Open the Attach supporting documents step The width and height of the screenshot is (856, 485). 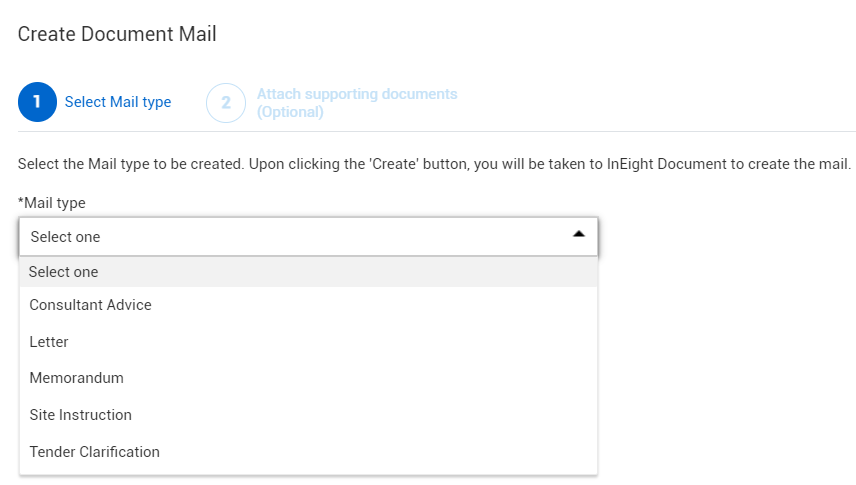click(357, 94)
